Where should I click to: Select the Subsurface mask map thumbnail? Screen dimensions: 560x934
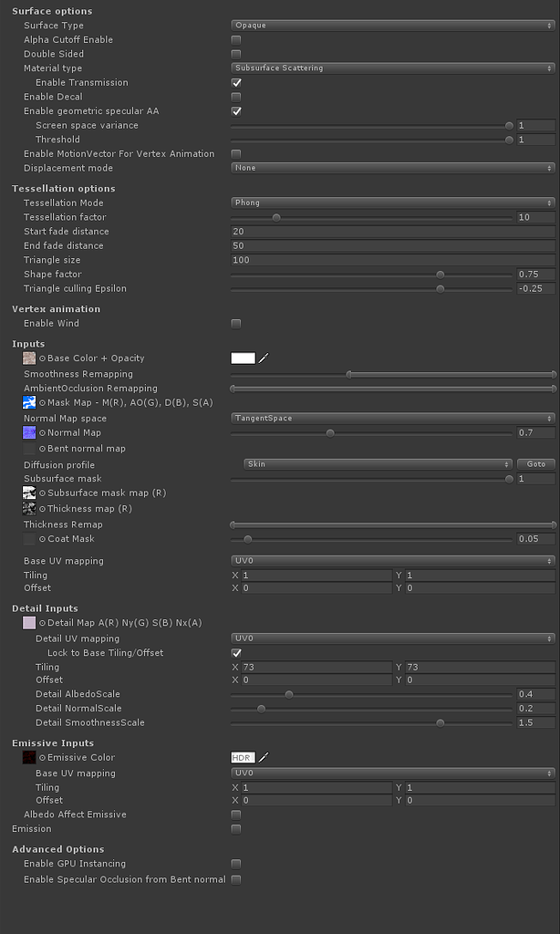29,493
